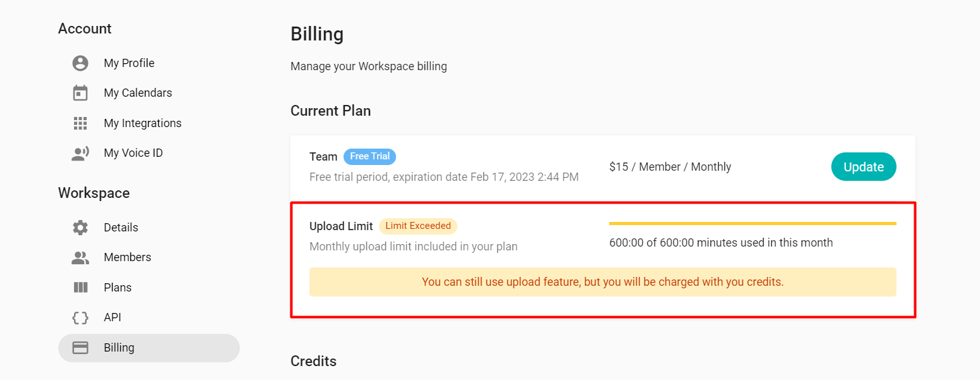Click the Free Trial badge
Screen dimensions: 980x380
pyautogui.click(x=369, y=156)
